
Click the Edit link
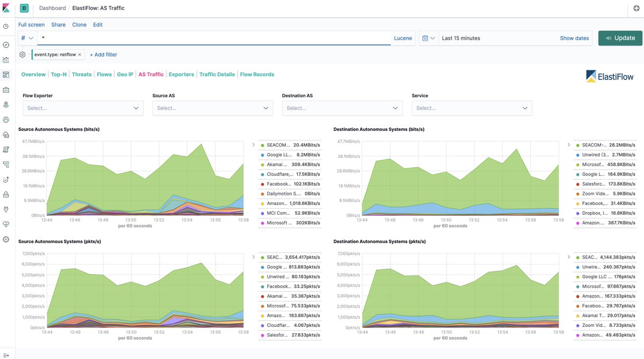point(98,25)
